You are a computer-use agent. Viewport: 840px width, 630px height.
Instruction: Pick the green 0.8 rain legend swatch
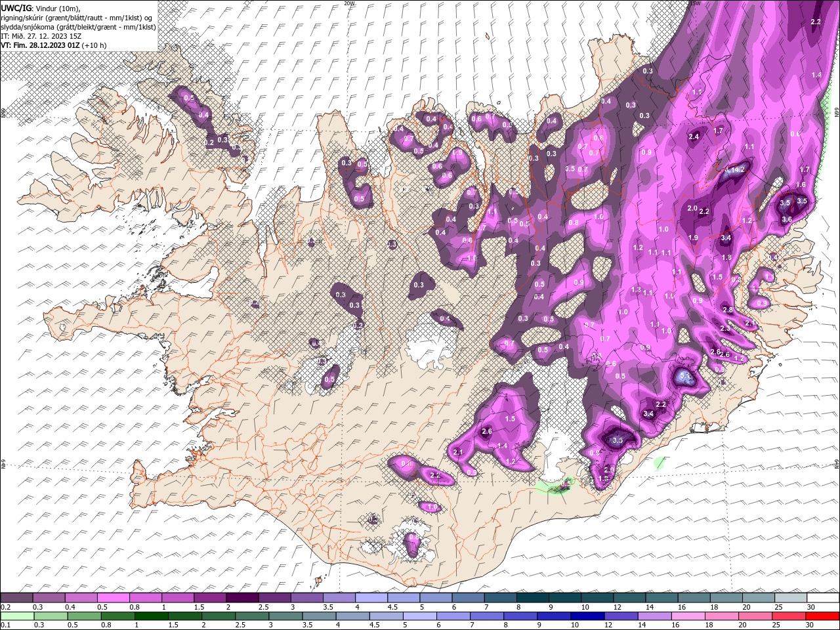[117, 616]
